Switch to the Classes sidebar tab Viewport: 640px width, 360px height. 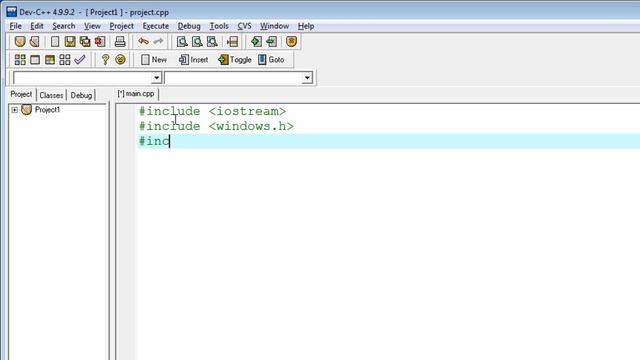tap(51, 95)
